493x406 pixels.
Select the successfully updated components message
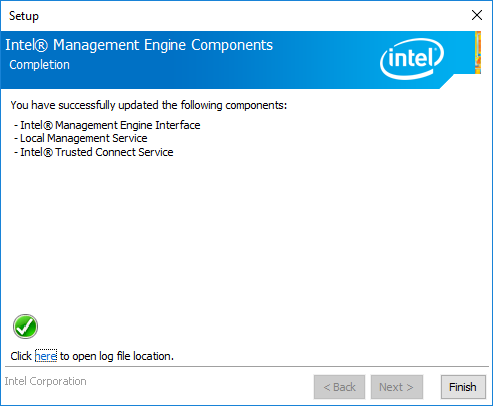tap(149, 105)
